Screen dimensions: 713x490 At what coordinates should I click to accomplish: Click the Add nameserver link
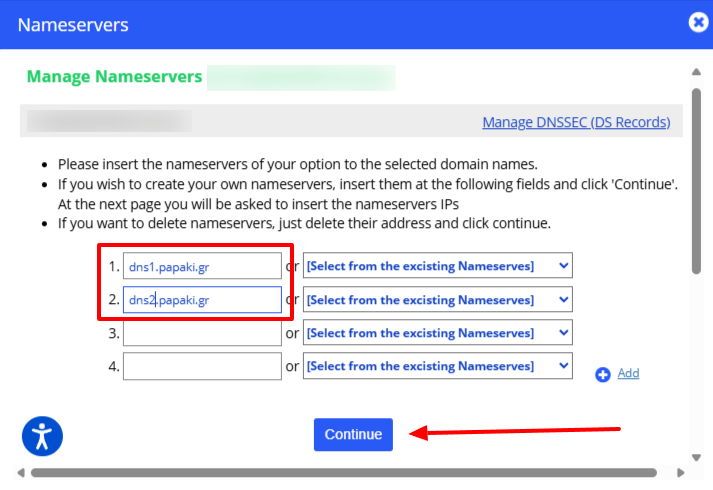(x=628, y=373)
